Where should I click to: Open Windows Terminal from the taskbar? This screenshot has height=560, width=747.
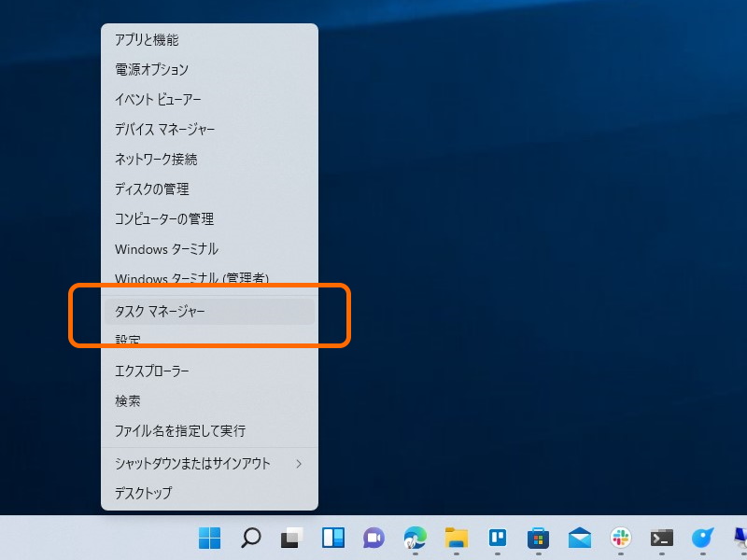(x=662, y=539)
